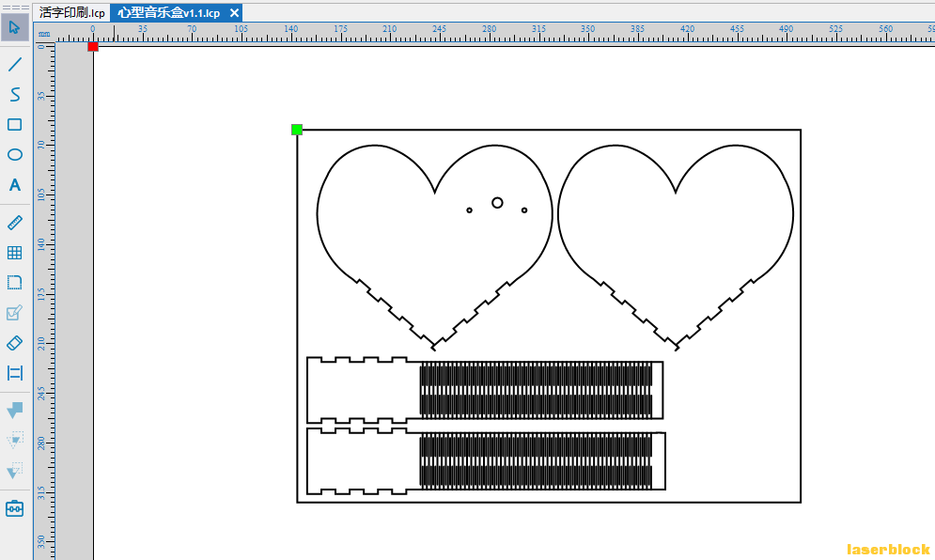
Task: Select the straight line drawing tool
Action: (15, 64)
